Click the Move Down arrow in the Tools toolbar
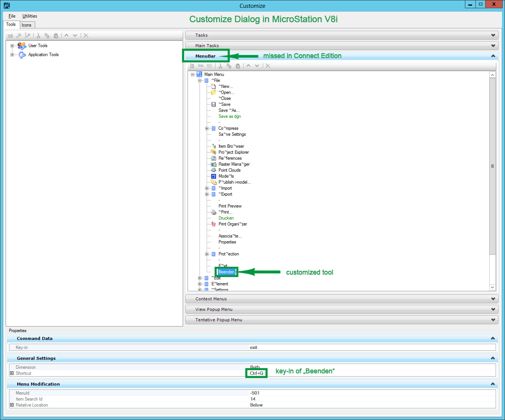 point(75,36)
